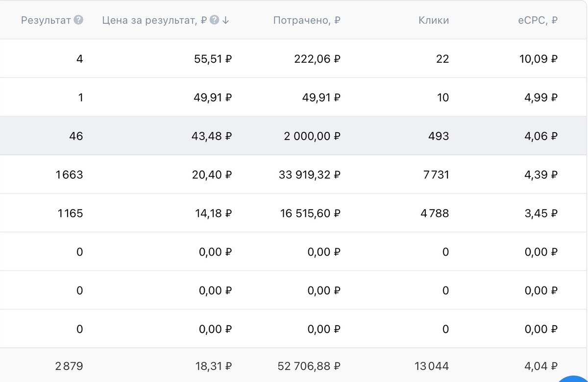Select the highlighted row with 46 results
Image resolution: width=588 pixels, height=382 pixels.
click(294, 136)
